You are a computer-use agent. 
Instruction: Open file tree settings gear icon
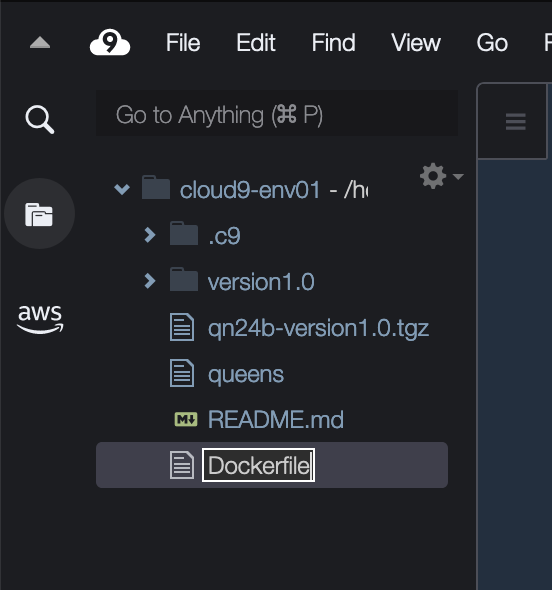(x=433, y=176)
